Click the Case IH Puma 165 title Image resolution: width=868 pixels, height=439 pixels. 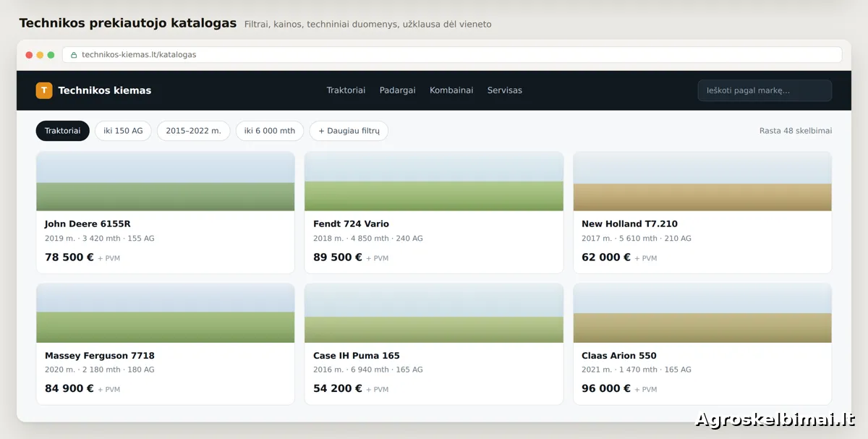(x=357, y=356)
